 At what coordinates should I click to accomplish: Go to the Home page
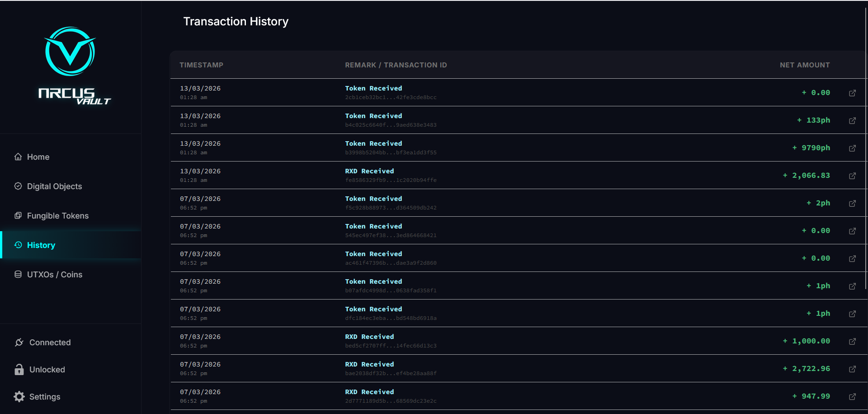[38, 157]
